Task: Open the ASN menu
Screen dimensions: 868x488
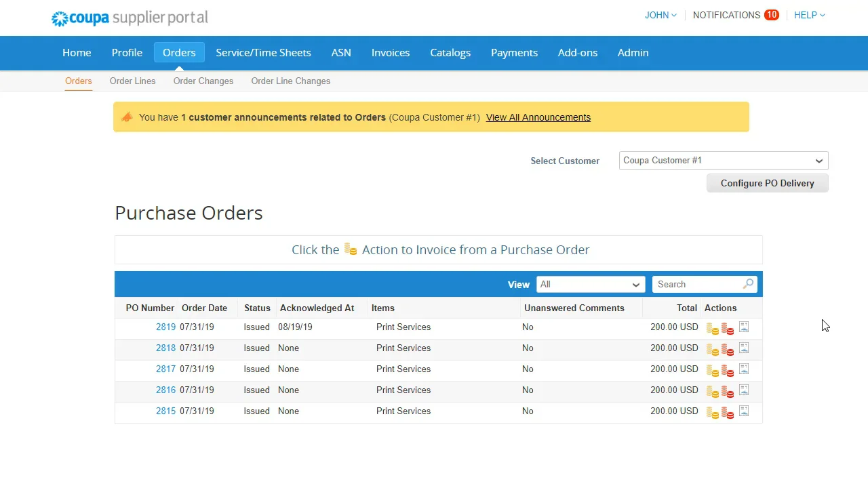Action: [341, 53]
